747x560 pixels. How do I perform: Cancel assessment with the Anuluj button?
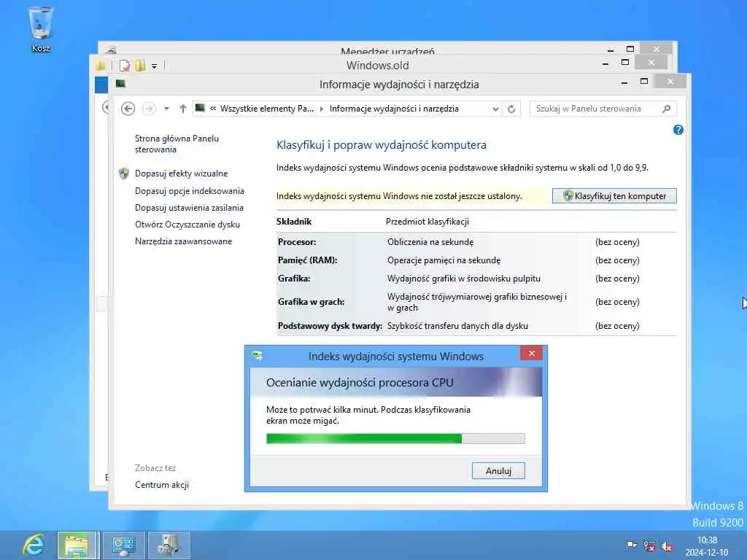tap(498, 470)
